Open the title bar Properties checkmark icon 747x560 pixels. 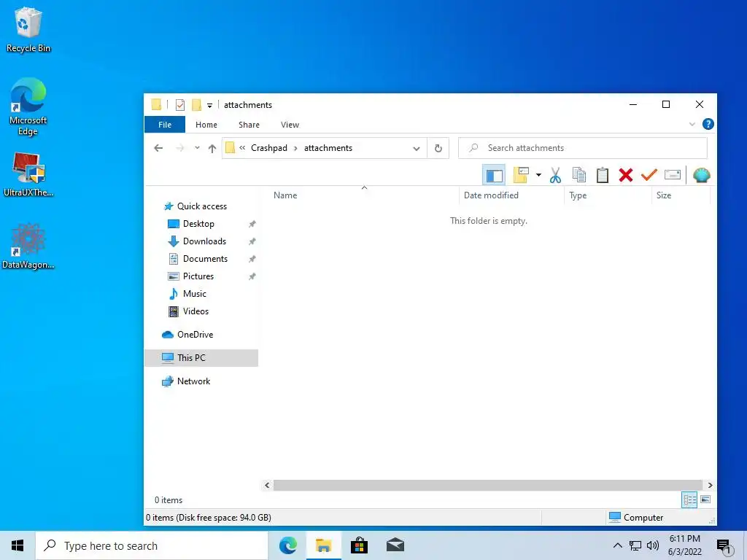point(179,105)
